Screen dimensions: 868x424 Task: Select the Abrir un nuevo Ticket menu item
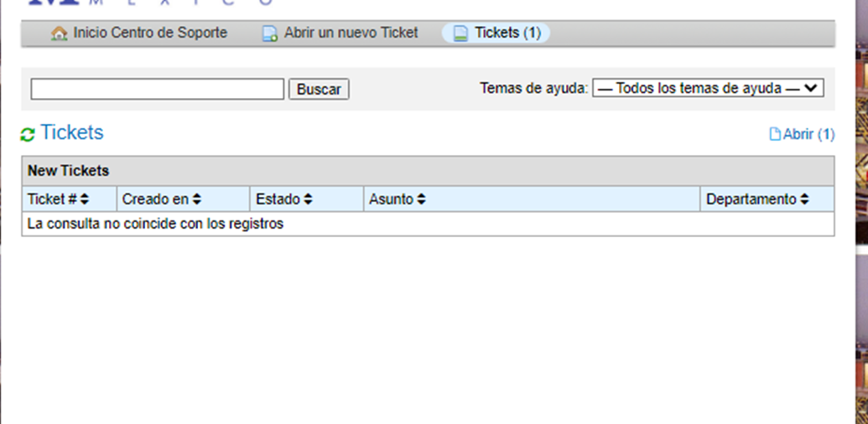click(x=351, y=34)
